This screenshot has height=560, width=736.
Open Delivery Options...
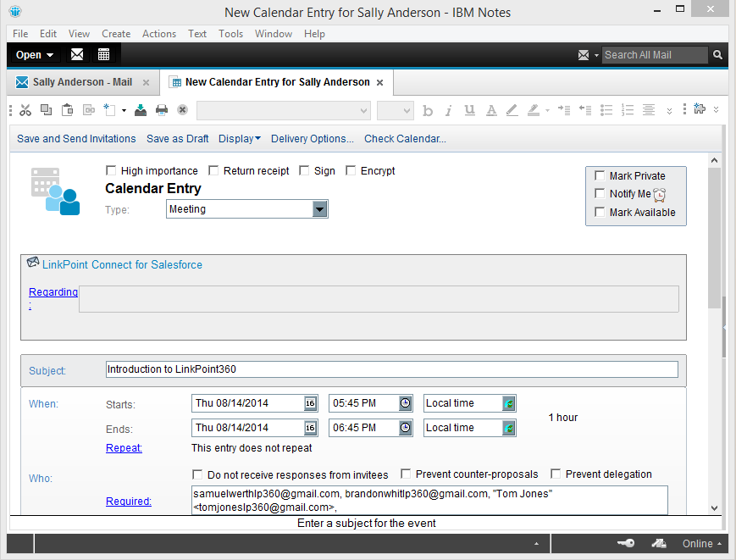click(x=313, y=138)
